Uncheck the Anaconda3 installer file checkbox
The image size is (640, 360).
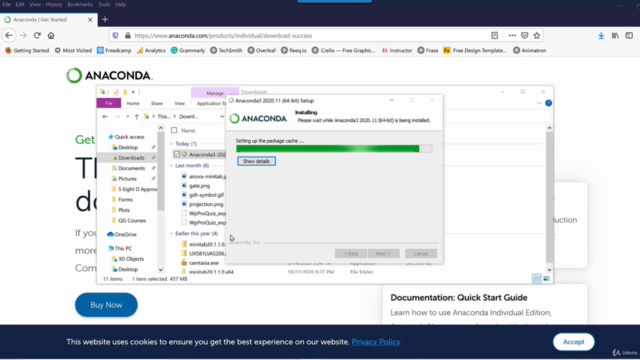(x=177, y=154)
